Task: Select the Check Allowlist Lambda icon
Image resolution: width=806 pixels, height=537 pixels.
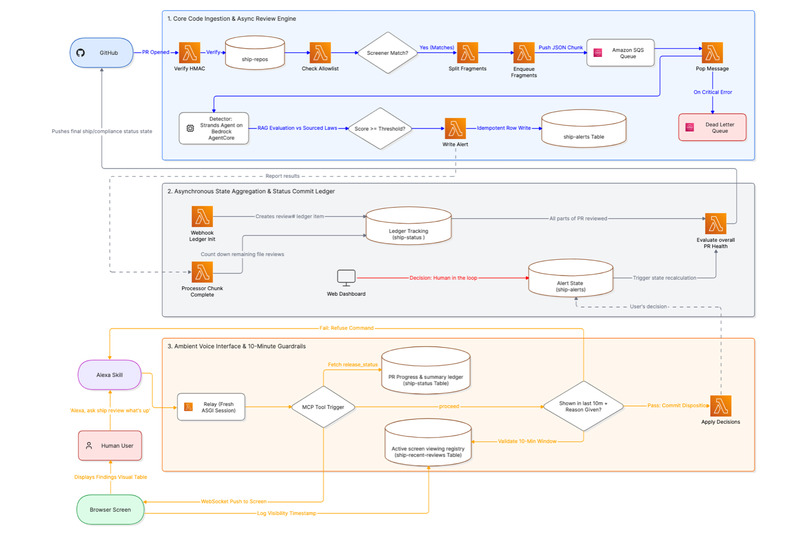Action: [x=320, y=52]
